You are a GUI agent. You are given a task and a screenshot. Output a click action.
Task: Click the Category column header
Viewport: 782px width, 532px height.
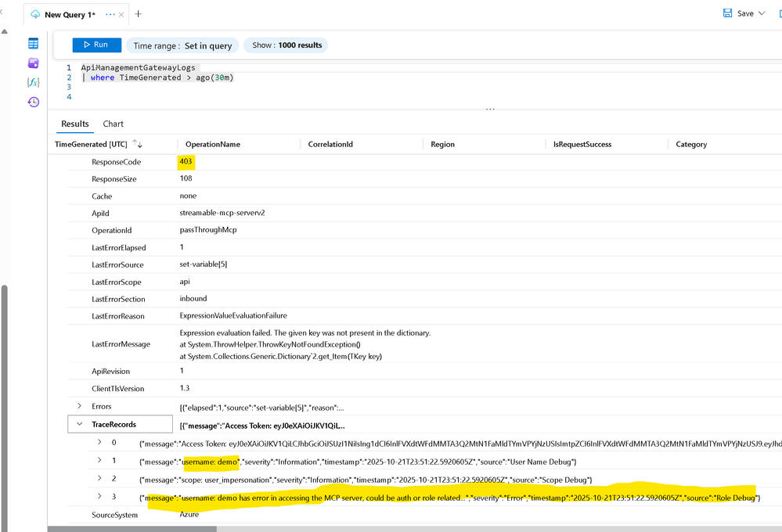click(x=691, y=144)
